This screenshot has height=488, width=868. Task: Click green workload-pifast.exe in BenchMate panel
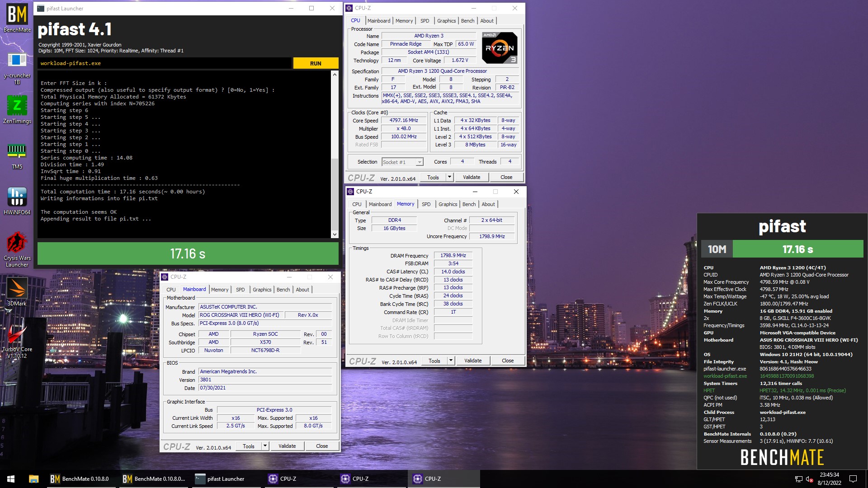725,376
